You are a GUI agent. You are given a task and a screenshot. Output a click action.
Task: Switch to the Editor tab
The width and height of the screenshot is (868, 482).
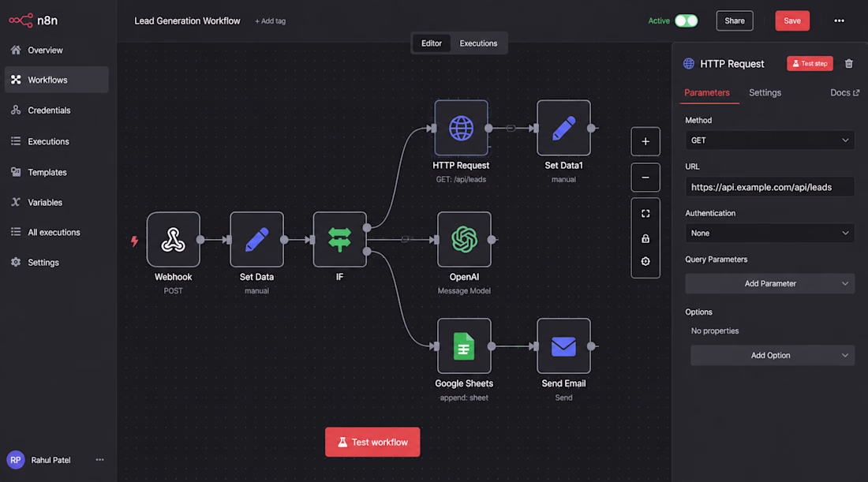coord(431,43)
